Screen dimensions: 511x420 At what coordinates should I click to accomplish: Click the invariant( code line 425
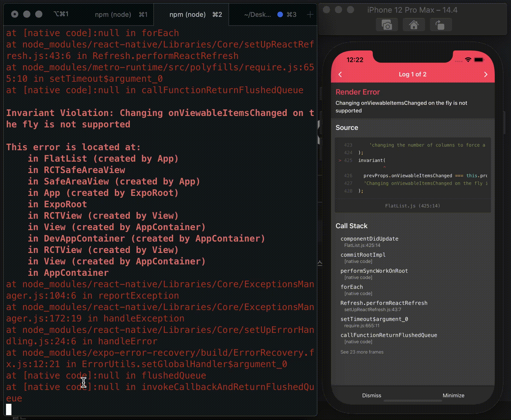[x=372, y=160]
